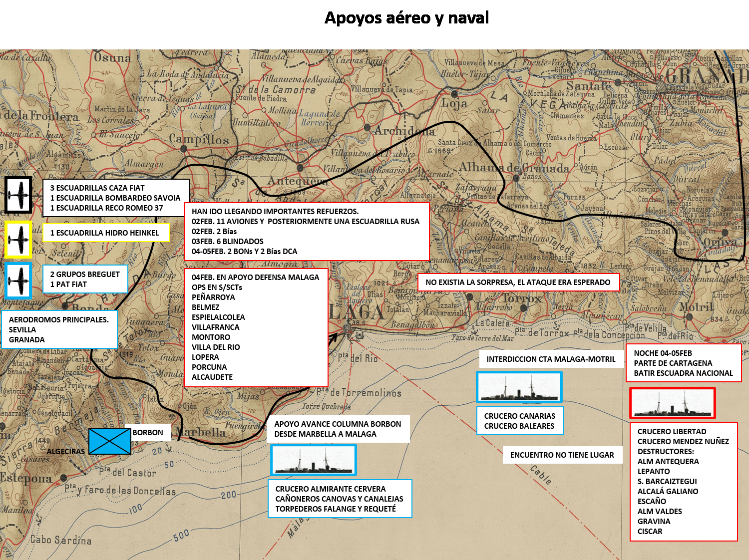
Task: Click '04-05FEB. 2 BONs Y 2 Bías DCA'
Action: tap(245, 252)
